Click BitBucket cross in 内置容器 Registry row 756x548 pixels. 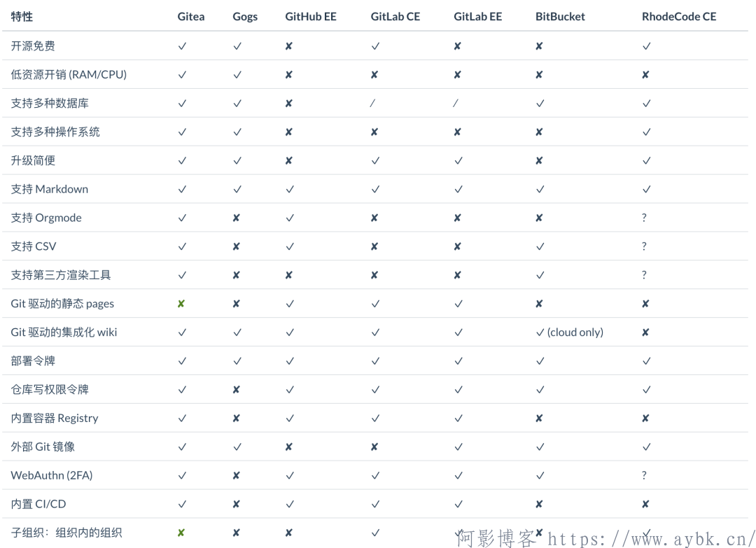[539, 419]
